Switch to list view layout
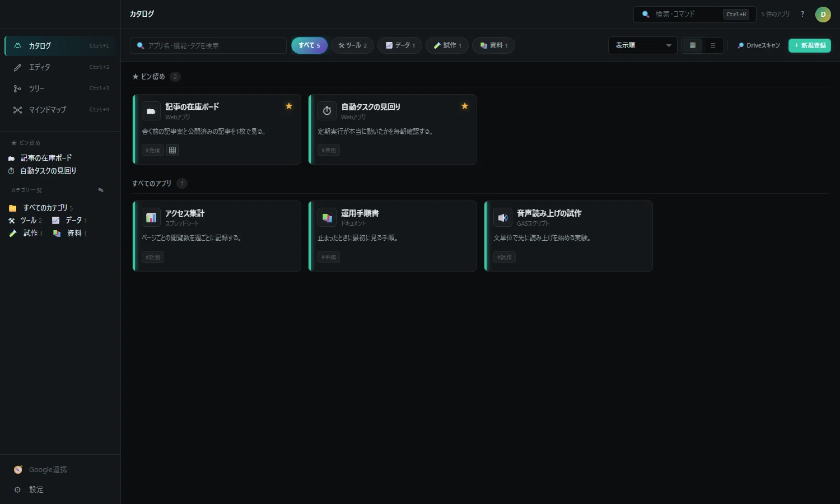Image resolution: width=840 pixels, height=504 pixels. [x=713, y=45]
